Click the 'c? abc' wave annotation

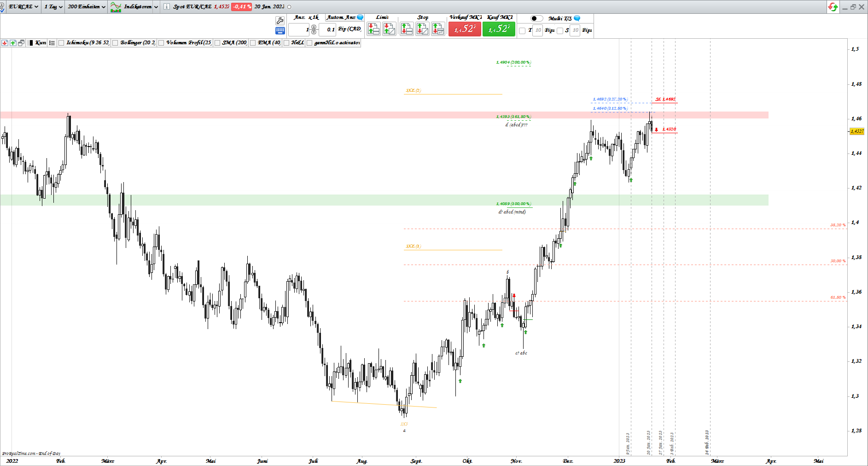click(521, 353)
